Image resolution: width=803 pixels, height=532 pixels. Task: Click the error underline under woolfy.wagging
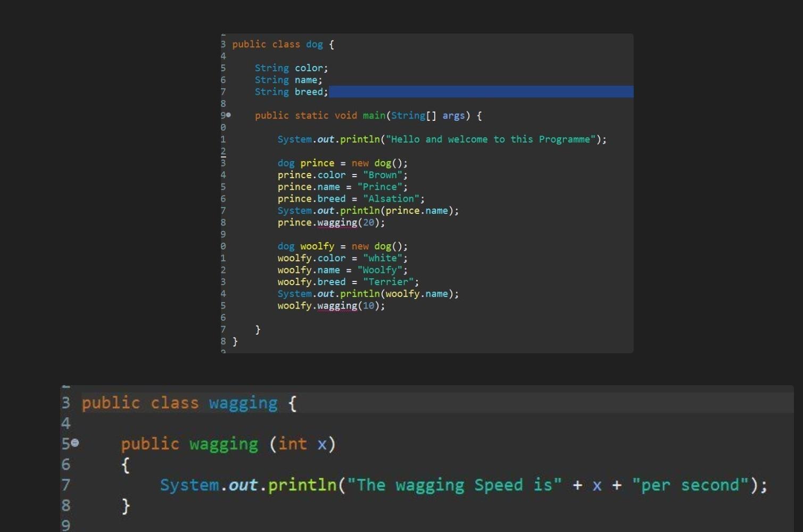(x=336, y=310)
